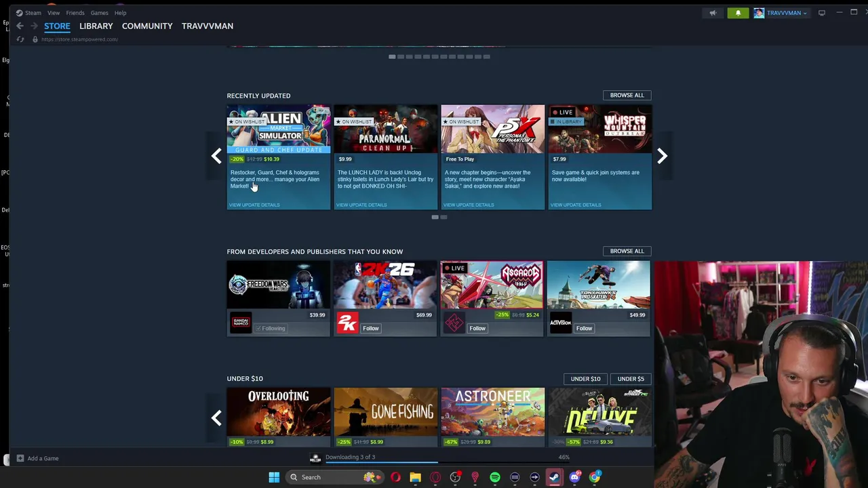Open the Games menu
Viewport: 868px width, 488px height.
pos(99,13)
